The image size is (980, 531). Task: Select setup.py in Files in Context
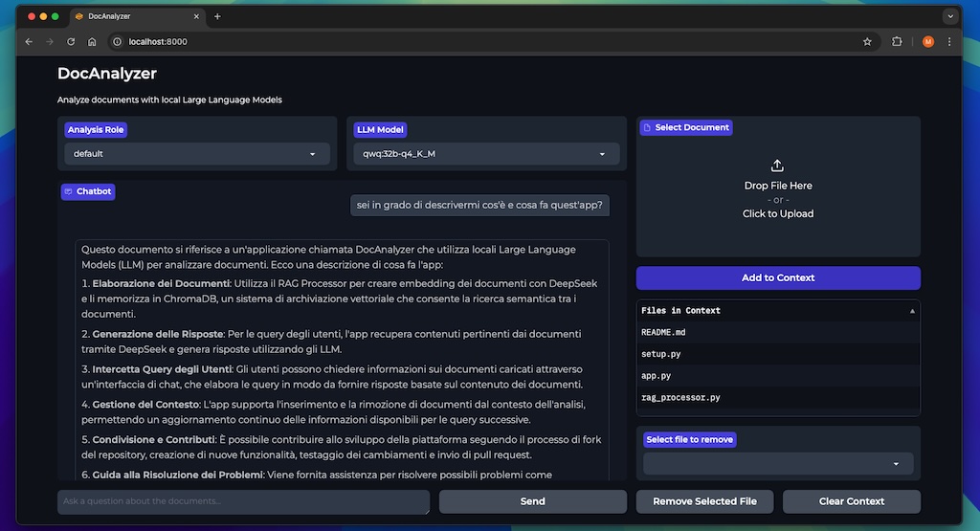(778, 354)
